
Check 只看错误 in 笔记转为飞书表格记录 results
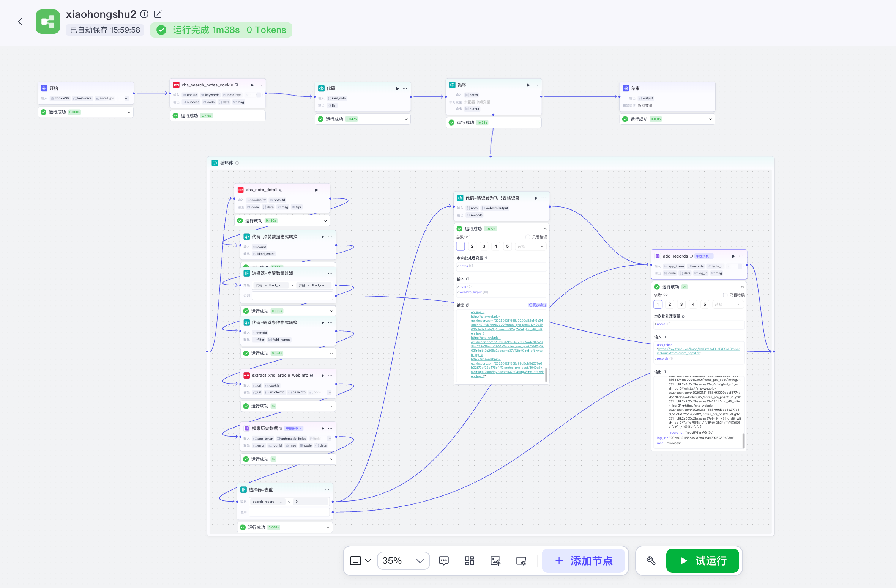528,237
